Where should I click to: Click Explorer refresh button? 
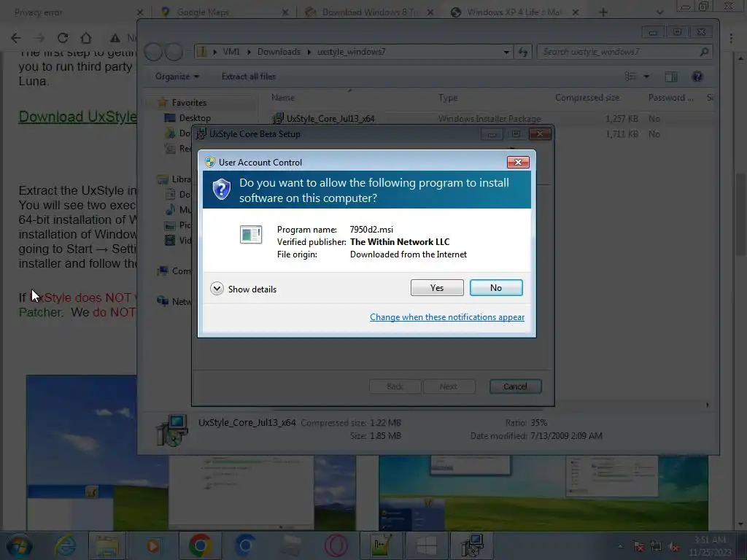[x=523, y=52]
